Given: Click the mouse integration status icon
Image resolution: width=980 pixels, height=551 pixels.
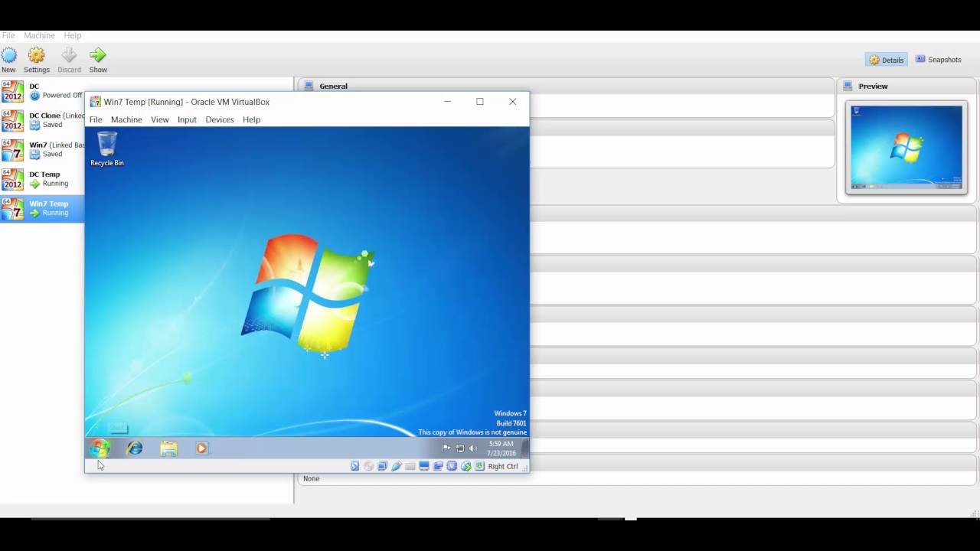Looking at the screenshot, I should (x=465, y=466).
